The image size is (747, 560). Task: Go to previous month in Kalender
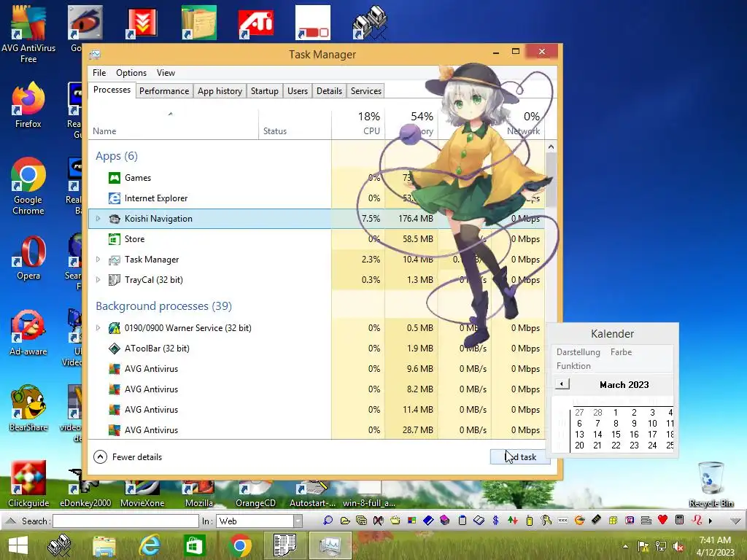click(x=562, y=384)
